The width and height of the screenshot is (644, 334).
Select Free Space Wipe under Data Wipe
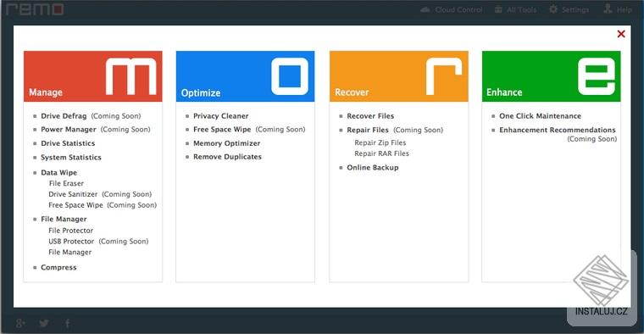75,205
